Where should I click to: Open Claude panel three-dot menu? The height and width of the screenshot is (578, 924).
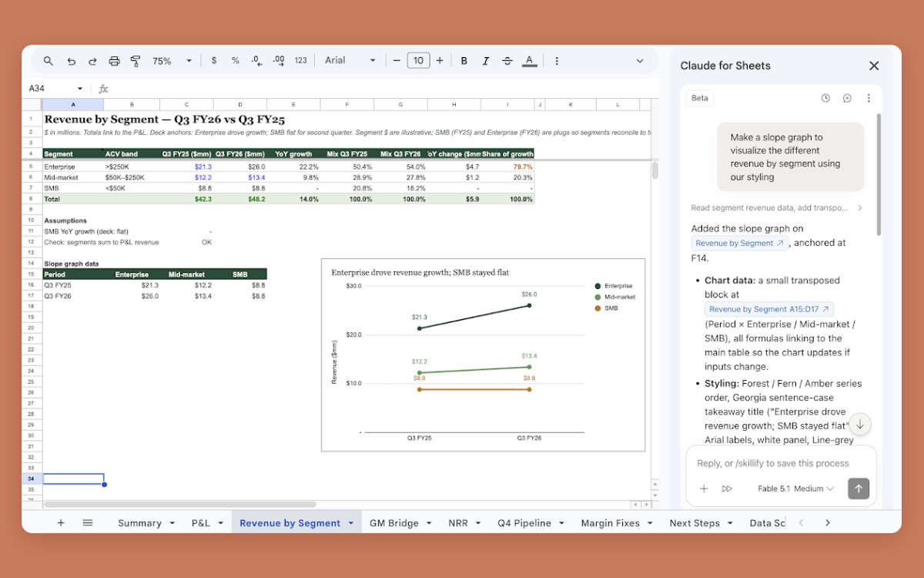(x=869, y=98)
